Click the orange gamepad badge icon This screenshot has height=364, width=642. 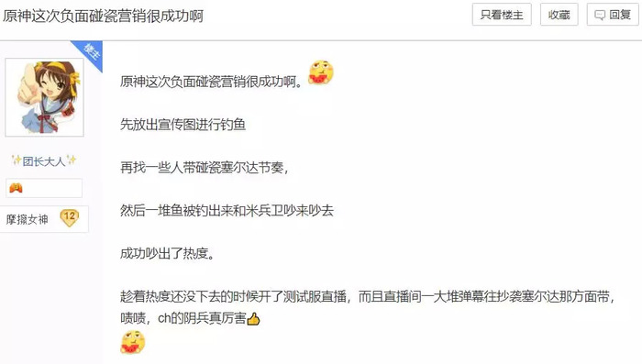(x=16, y=188)
